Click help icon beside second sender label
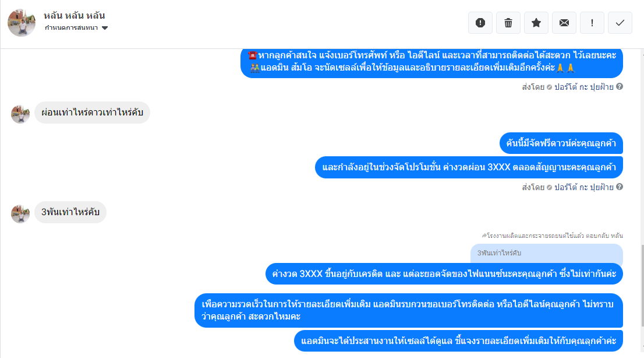Screen dimensions: 644x358 [x=620, y=187]
